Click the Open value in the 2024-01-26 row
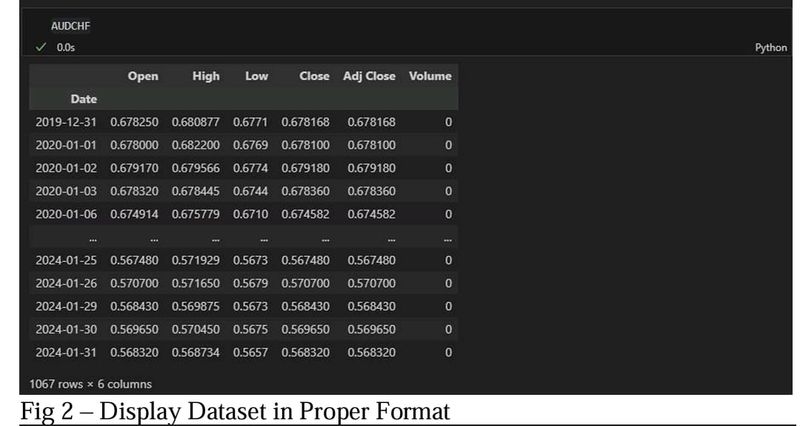The width and height of the screenshot is (800, 426). pos(134,283)
